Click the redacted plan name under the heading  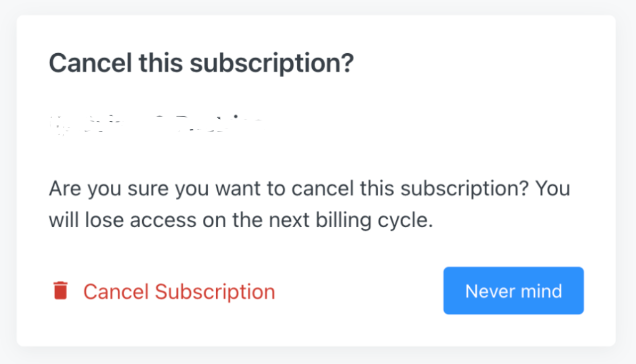pyautogui.click(x=154, y=123)
